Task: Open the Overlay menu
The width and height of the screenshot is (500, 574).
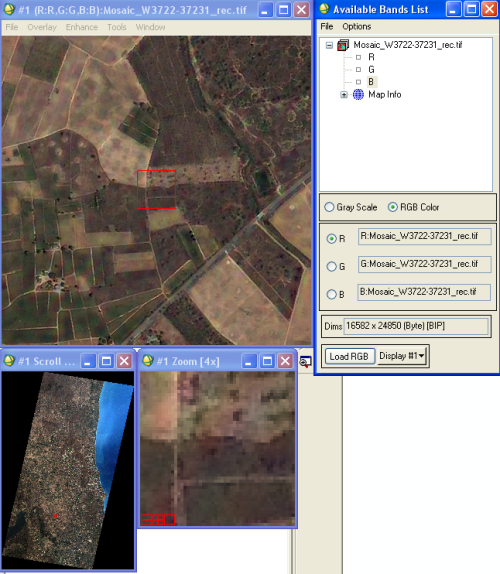Action: click(42, 27)
